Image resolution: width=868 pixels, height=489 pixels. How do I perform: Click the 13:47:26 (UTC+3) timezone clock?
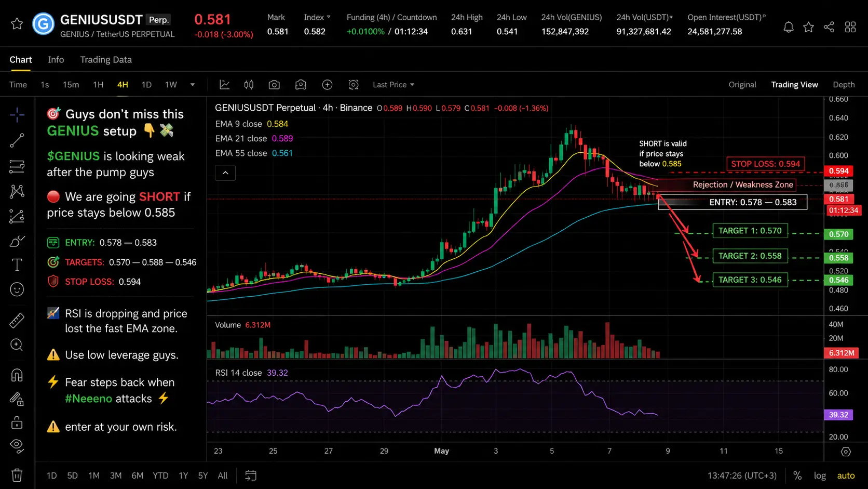(742, 475)
